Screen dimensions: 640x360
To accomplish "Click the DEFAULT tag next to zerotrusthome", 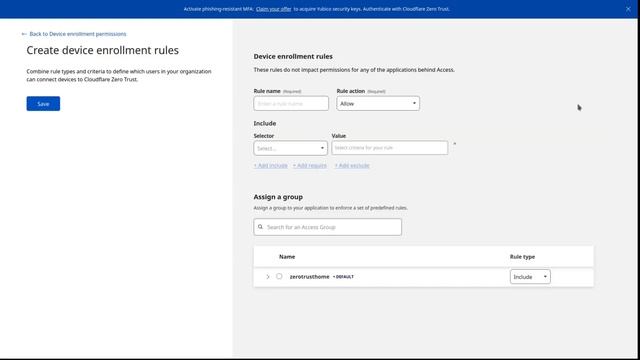I will [x=343, y=277].
